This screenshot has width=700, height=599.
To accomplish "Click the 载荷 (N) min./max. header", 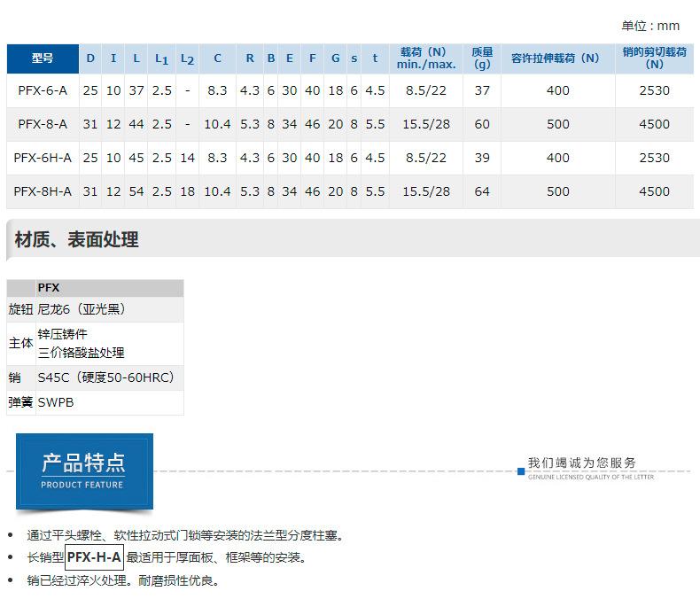I will [425, 58].
